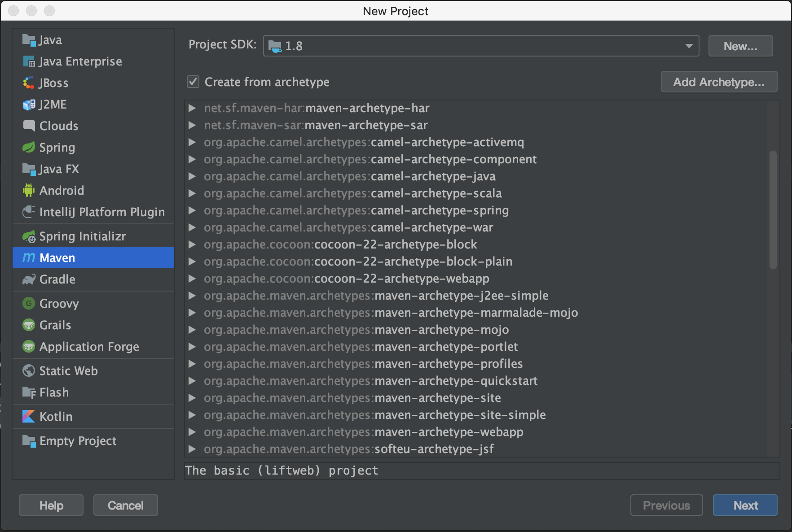Click the Add Archetype button
Screen dimensions: 792x532
point(718,82)
